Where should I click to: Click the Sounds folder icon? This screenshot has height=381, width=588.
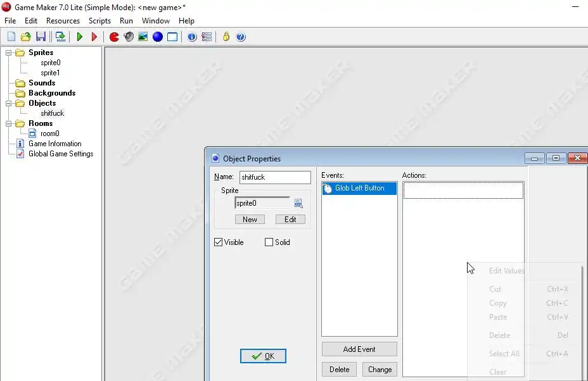coord(20,83)
